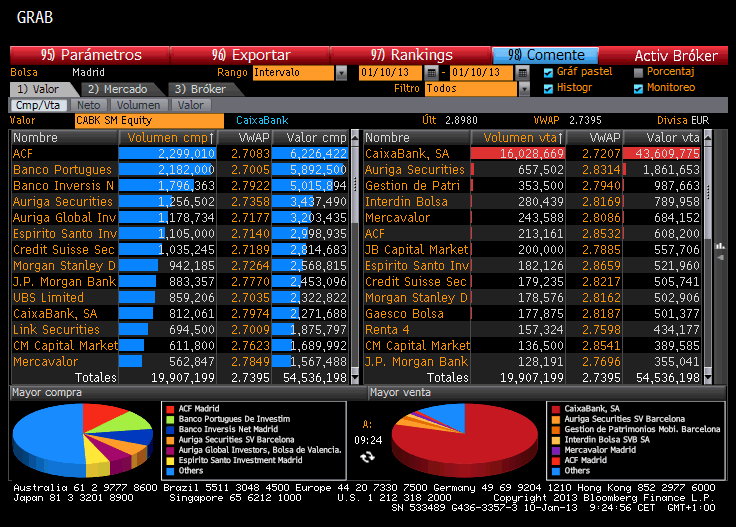Select Volumen sub-tab
The width and height of the screenshot is (736, 527).
point(138,105)
